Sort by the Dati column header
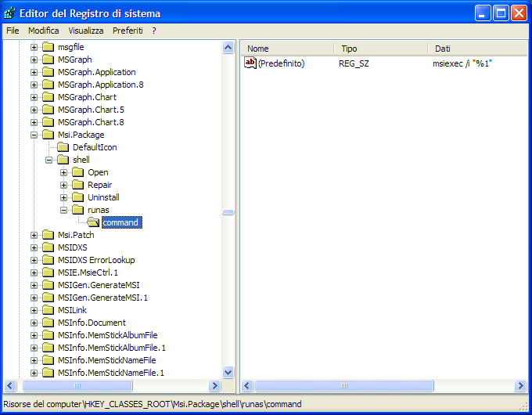 click(478, 49)
